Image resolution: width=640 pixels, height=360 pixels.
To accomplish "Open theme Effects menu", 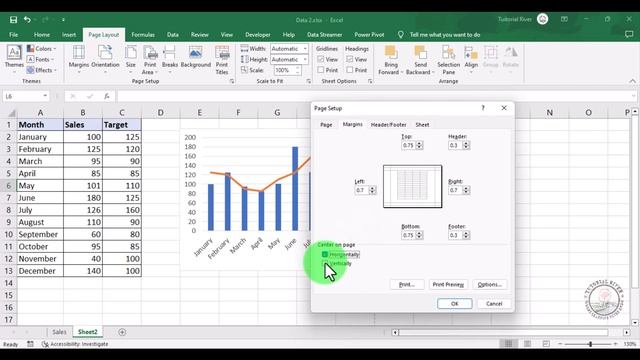I will [x=42, y=70].
